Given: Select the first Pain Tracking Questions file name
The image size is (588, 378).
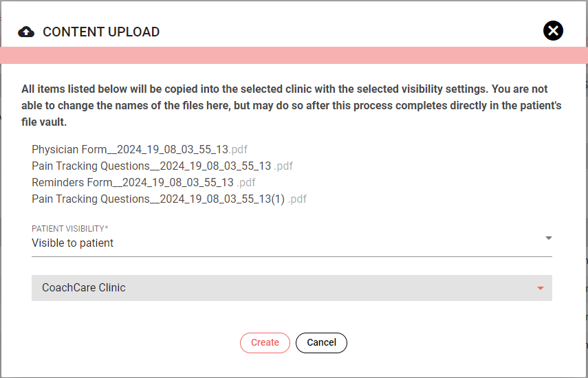Looking at the screenshot, I should click(151, 166).
